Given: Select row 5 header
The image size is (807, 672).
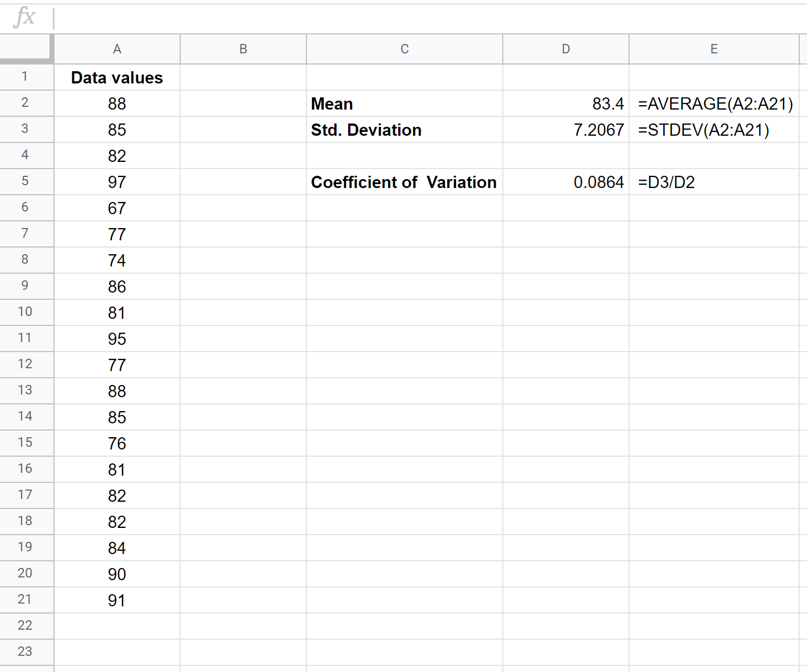Looking at the screenshot, I should pyautogui.click(x=26, y=181).
